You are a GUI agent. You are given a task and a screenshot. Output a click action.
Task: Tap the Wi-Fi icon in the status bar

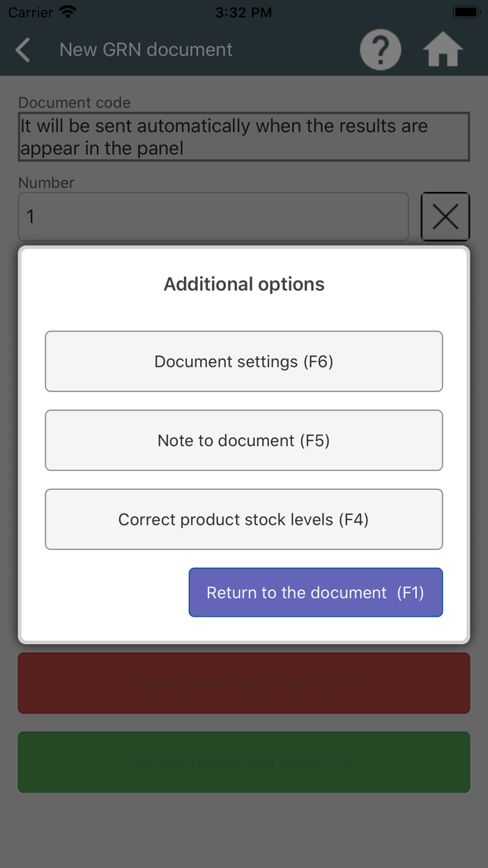point(67,10)
